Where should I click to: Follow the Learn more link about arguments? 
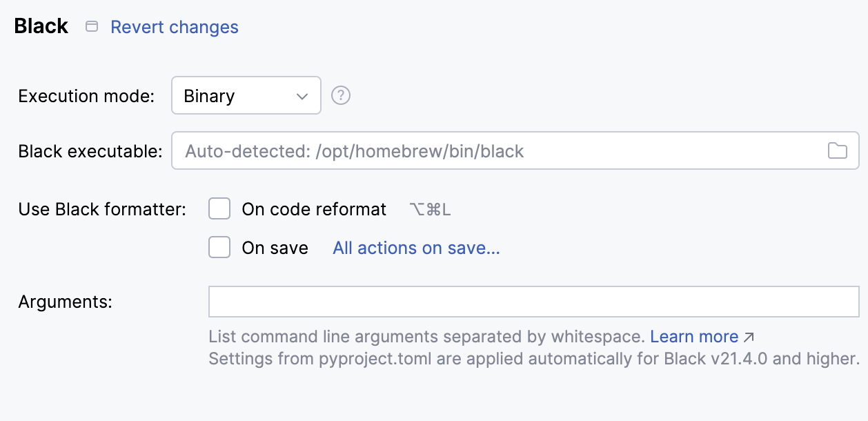pos(695,336)
